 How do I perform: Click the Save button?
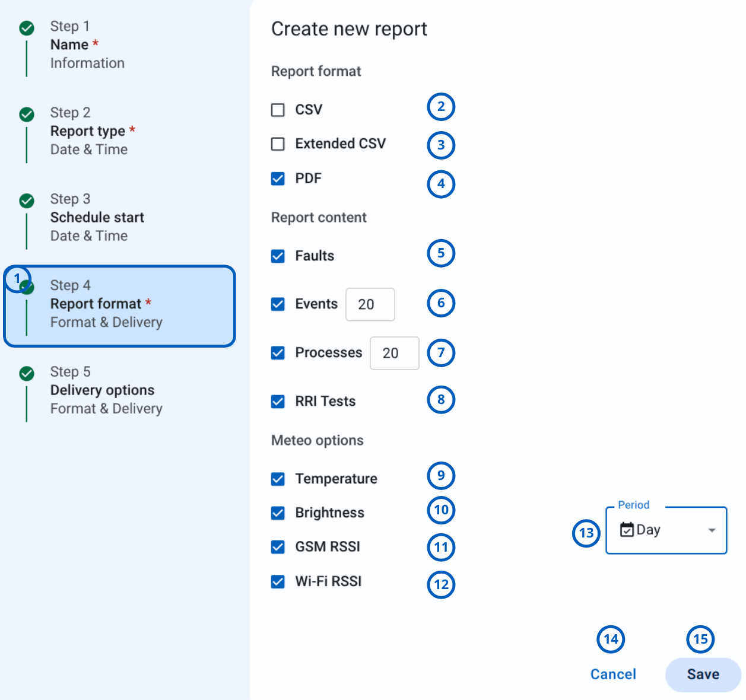(703, 674)
